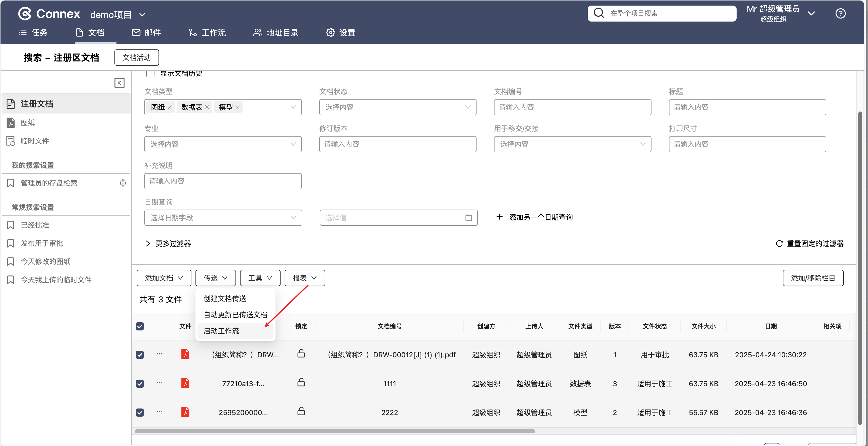
Task: Collapse the left sidebar panel icon
Action: tap(119, 83)
